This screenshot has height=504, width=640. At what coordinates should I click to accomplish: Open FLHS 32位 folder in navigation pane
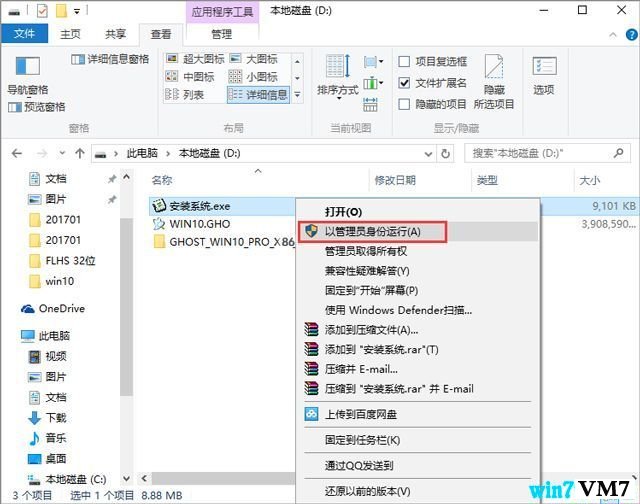point(62,261)
